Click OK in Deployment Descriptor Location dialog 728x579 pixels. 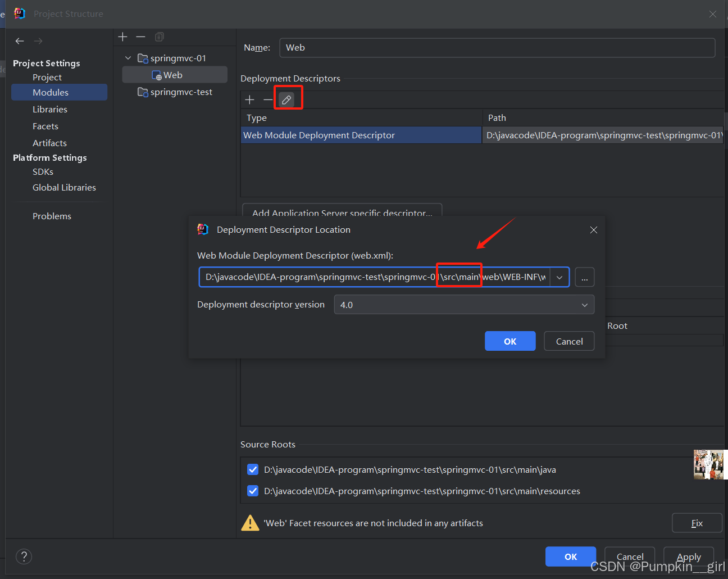click(509, 341)
